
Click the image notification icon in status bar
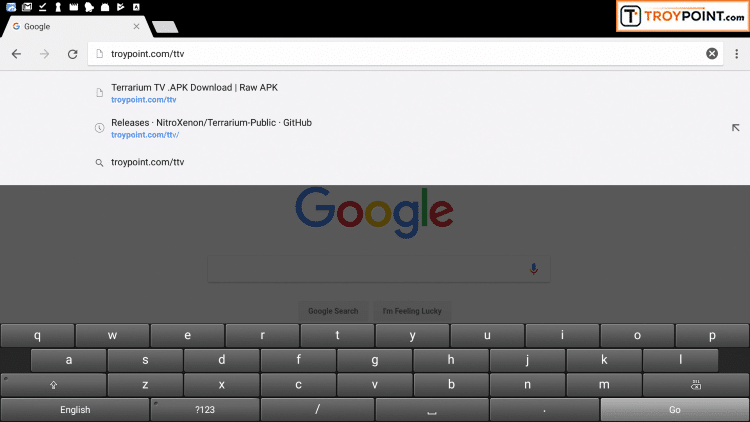[27, 7]
